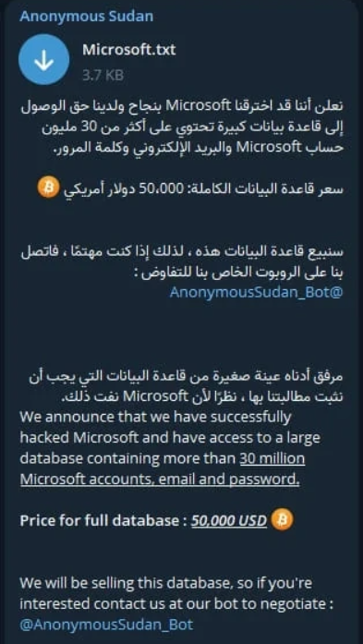Click the underlined "30 million" text
The image size is (363, 644).
tap(272, 458)
